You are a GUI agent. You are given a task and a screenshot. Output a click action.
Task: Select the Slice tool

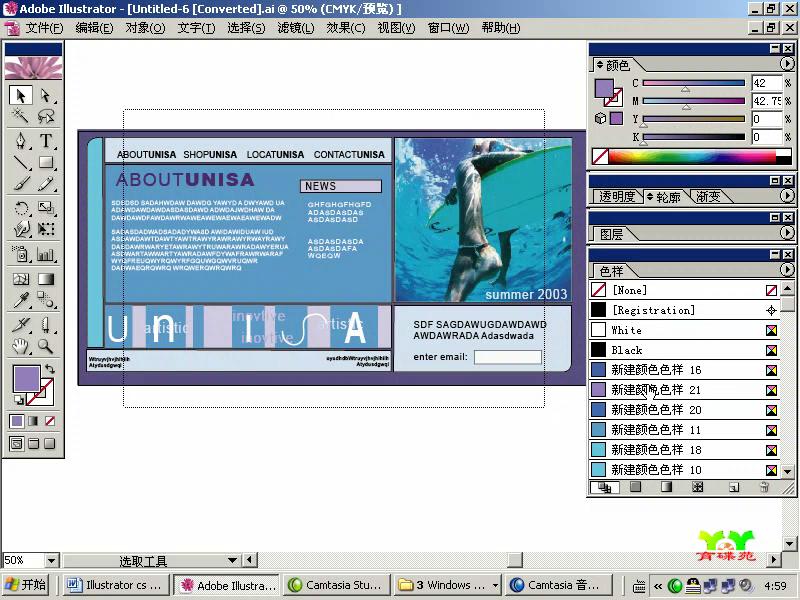pos(21,324)
